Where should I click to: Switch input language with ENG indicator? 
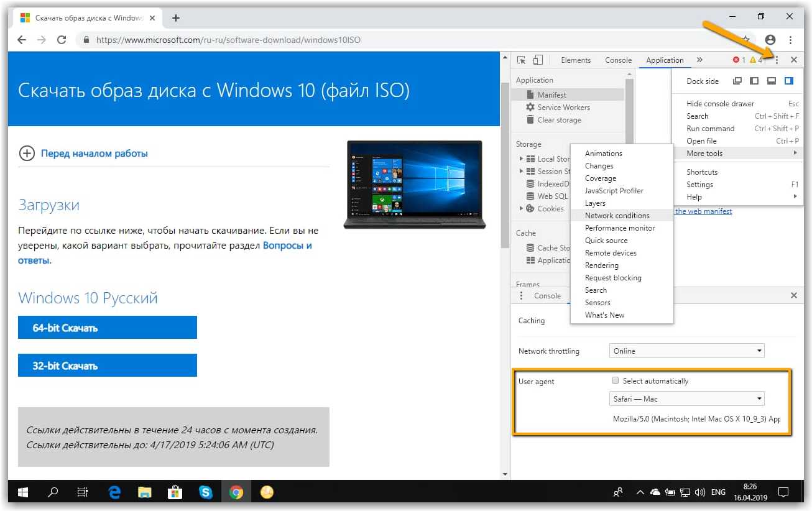click(x=718, y=492)
